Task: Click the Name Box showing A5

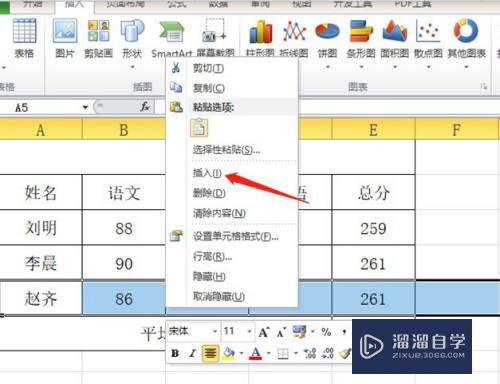Action: click(41, 107)
